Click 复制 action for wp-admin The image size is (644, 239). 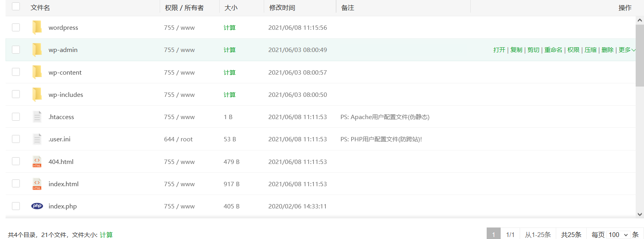coord(516,50)
